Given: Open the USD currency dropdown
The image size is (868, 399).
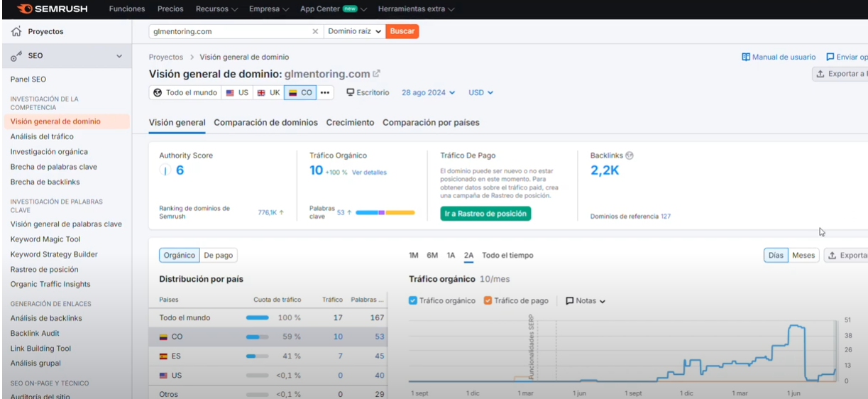Looking at the screenshot, I should [480, 92].
